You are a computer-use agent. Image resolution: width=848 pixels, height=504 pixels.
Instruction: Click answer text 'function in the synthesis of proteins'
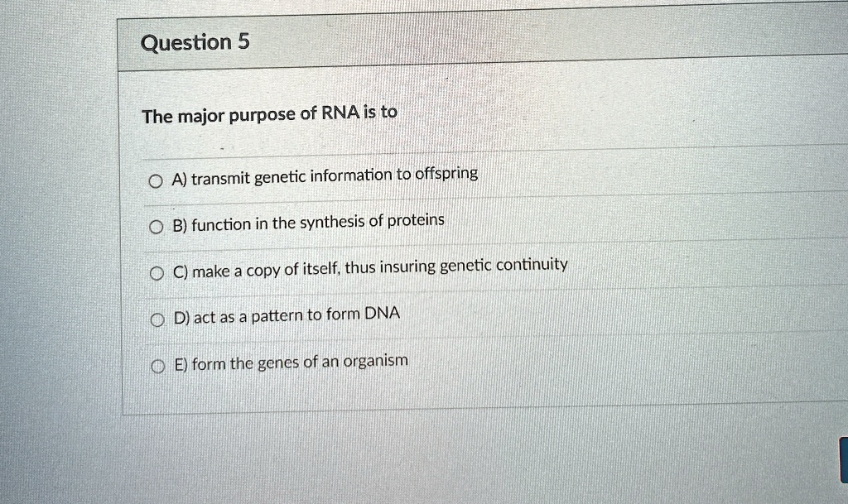(318, 222)
